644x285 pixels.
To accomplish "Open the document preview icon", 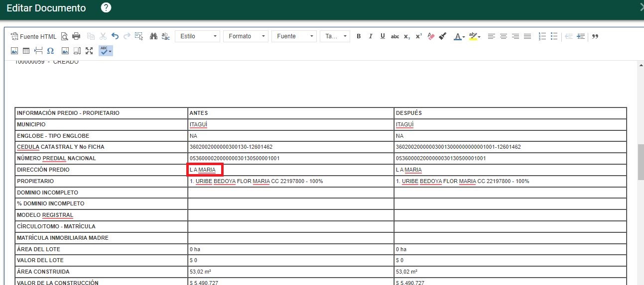I will pos(65,36).
